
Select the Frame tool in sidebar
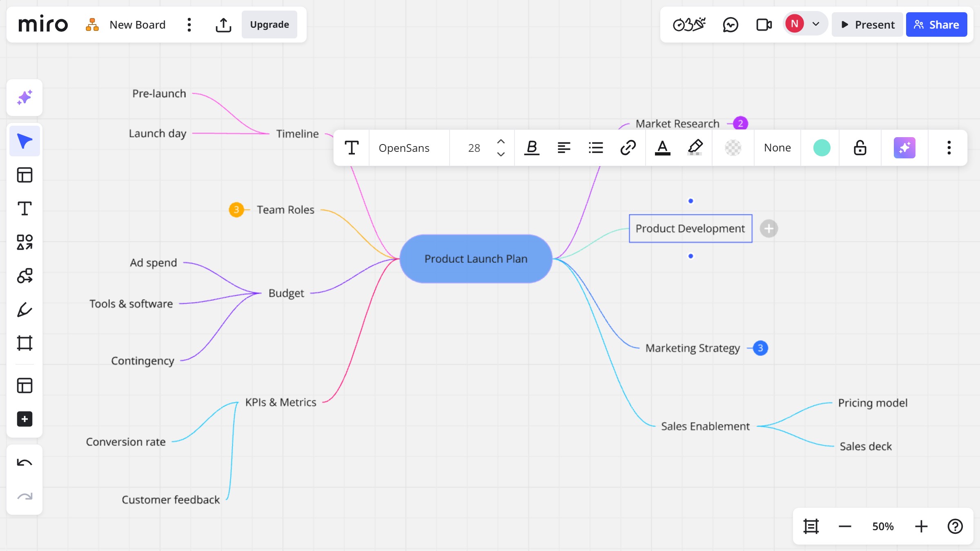(24, 343)
